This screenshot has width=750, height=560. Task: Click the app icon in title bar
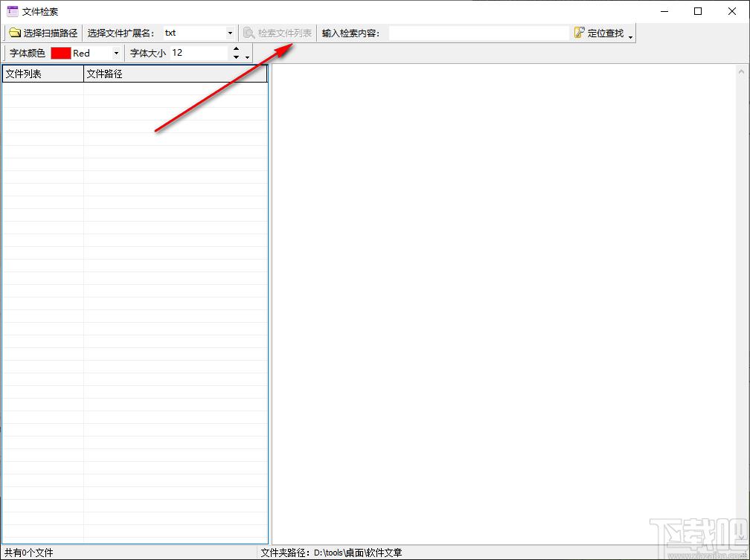tap(12, 11)
